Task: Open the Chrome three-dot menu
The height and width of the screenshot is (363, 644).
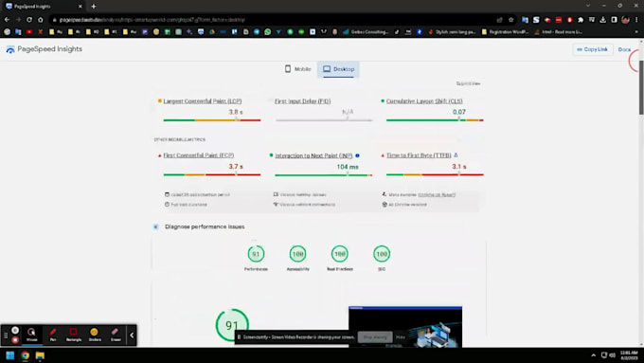Action: [x=636, y=20]
